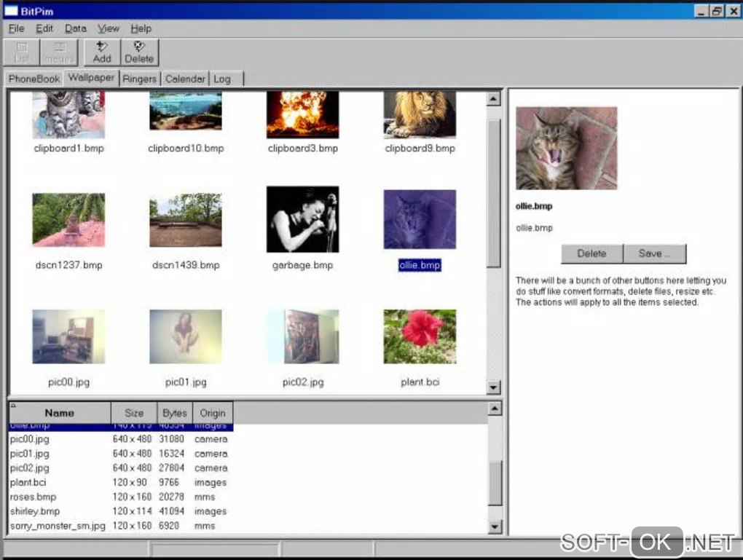The width and height of the screenshot is (743, 560).
Task: Select the Wallpaper tab
Action: 91,78
